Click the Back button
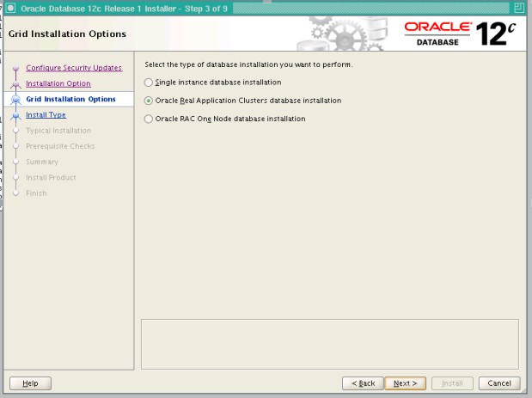The image size is (532, 398). (363, 383)
